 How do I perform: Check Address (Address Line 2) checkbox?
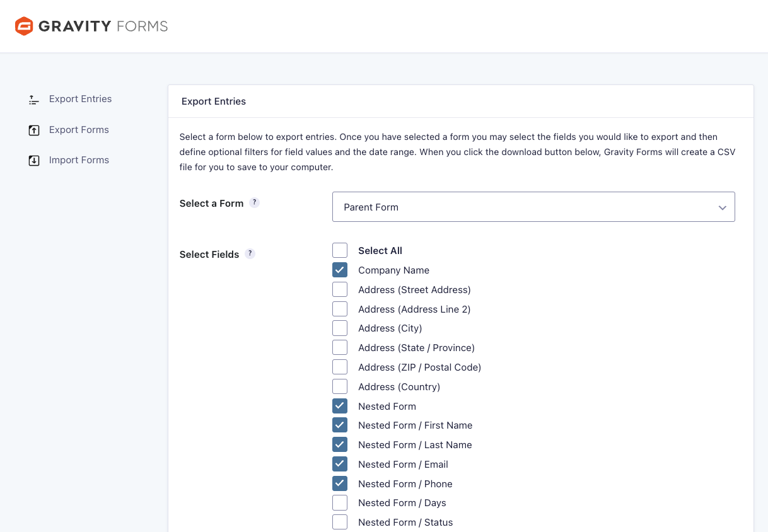coord(340,309)
